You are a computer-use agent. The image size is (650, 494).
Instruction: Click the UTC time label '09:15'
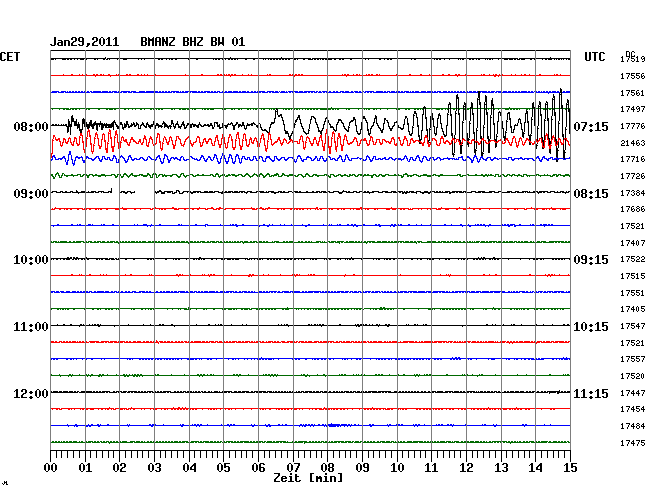point(591,260)
